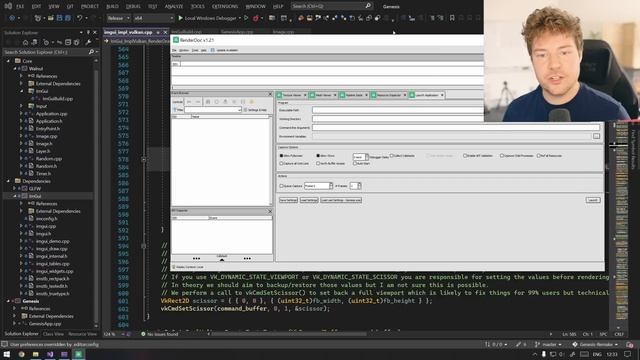Click Load Last Settings button in RenderDoc
The width and height of the screenshot is (640, 360).
(x=341, y=200)
